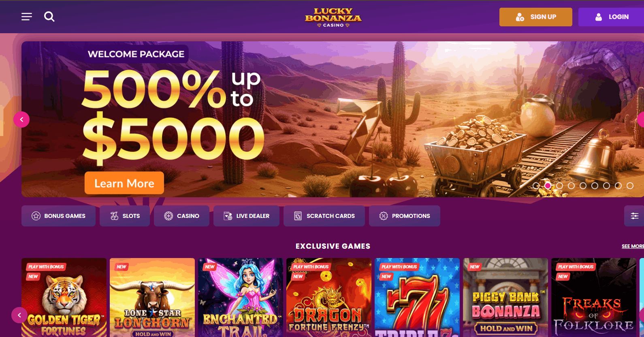Open the Golden Tiger Fortunes game thumbnail
Image resolution: width=644 pixels, height=337 pixels.
point(64,297)
